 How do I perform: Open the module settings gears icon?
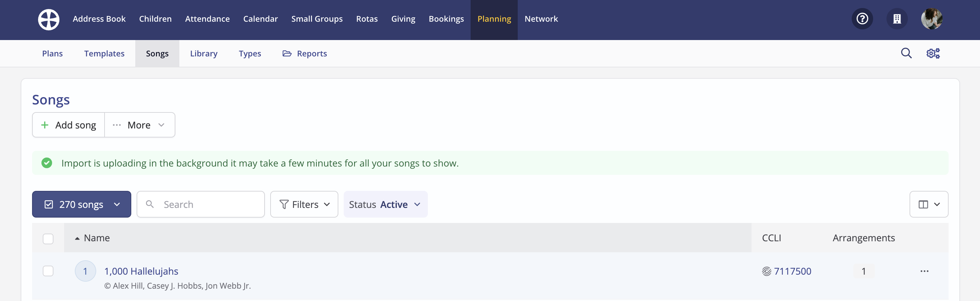pos(933,53)
